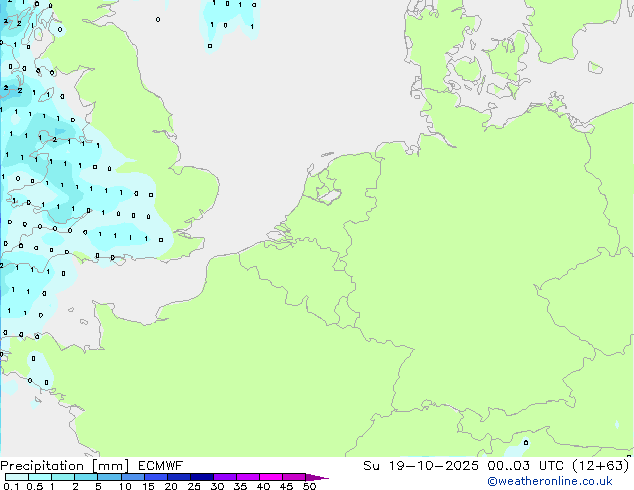The width and height of the screenshot is (634, 490).
Task: Pick the 35–40 mm violet legend swatch
Action: coord(247,477)
